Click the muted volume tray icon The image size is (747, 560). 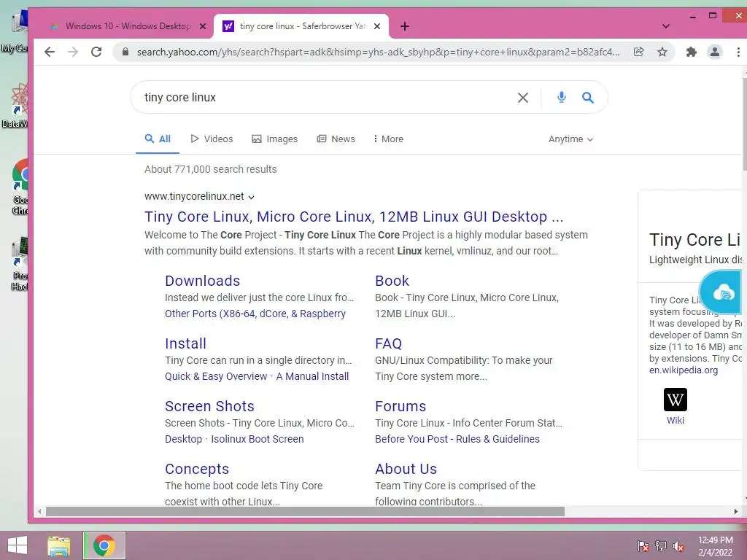tap(678, 545)
